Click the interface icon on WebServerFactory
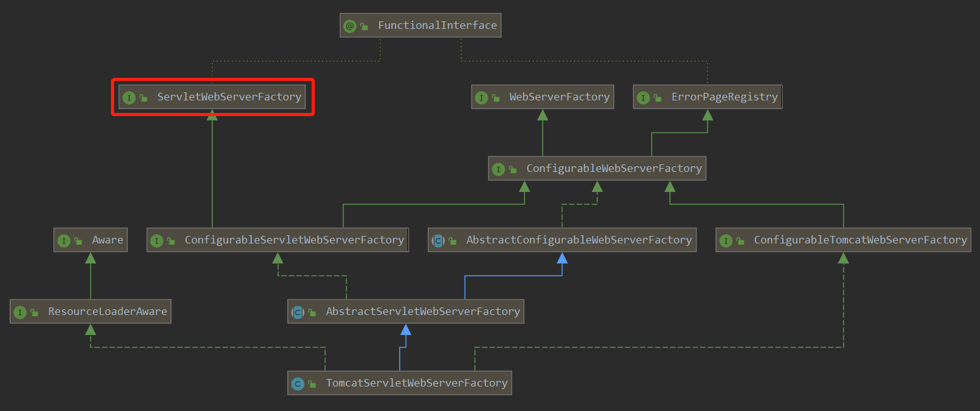980x411 pixels. [482, 97]
